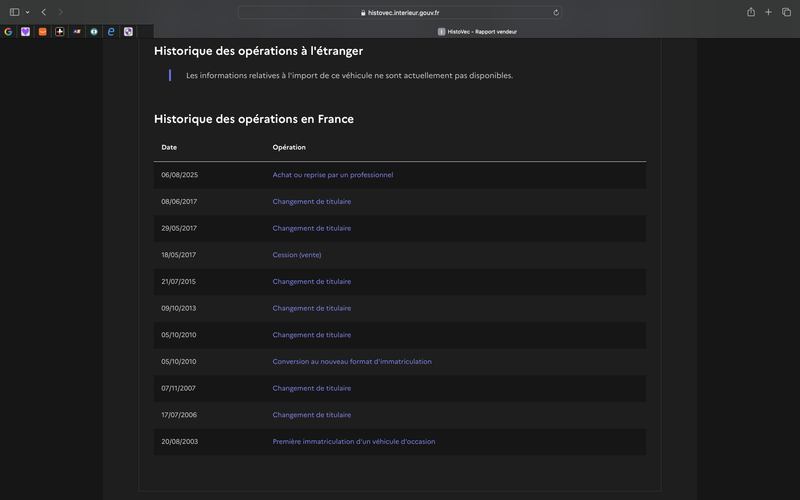Open 'Conversion au nouveau format d'immatriculation'
Image resolution: width=800 pixels, height=500 pixels.
click(352, 362)
